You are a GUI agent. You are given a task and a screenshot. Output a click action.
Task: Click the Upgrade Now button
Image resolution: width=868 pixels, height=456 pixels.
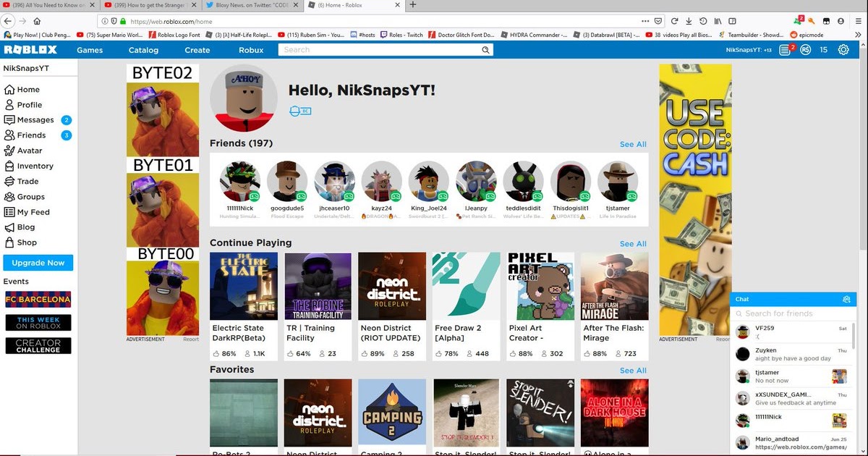[38, 263]
